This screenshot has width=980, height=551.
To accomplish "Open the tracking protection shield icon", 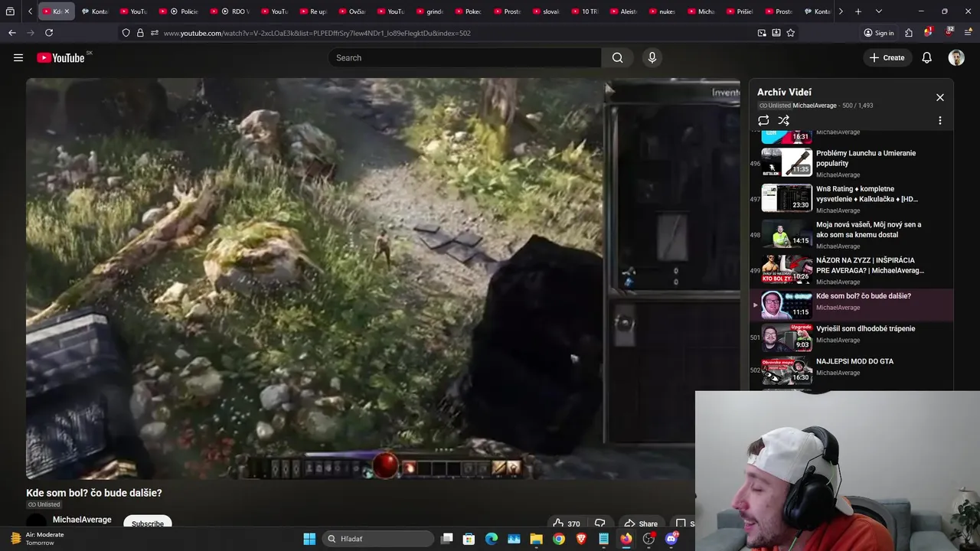I will [x=126, y=33].
